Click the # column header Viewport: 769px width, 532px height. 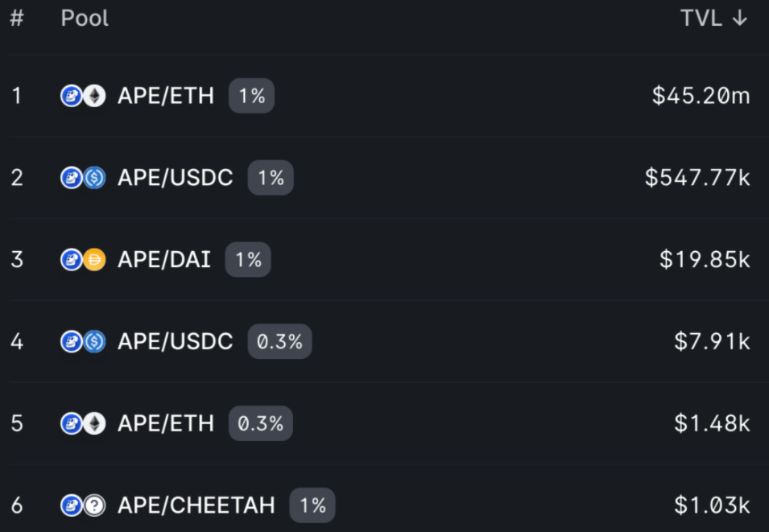(x=17, y=19)
